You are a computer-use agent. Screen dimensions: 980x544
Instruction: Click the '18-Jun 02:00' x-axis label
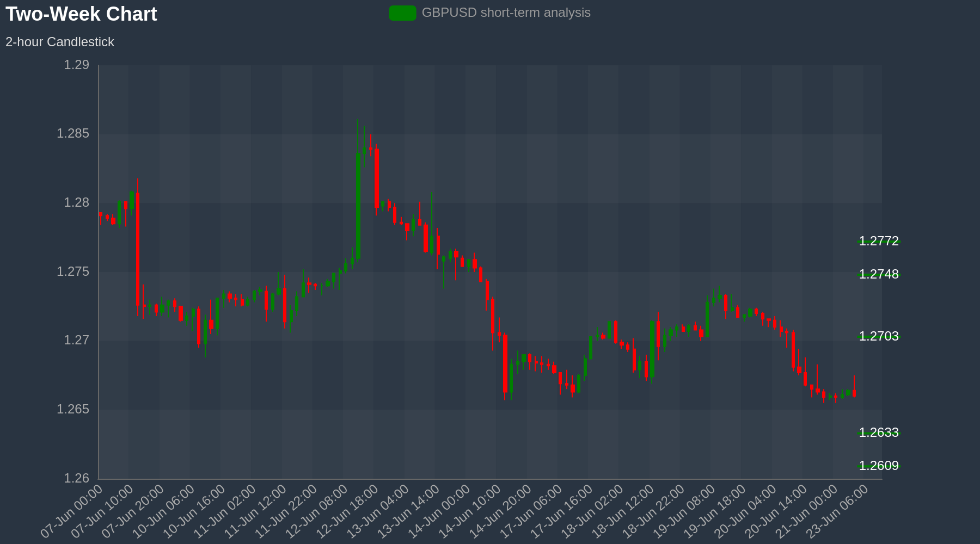[592, 511]
